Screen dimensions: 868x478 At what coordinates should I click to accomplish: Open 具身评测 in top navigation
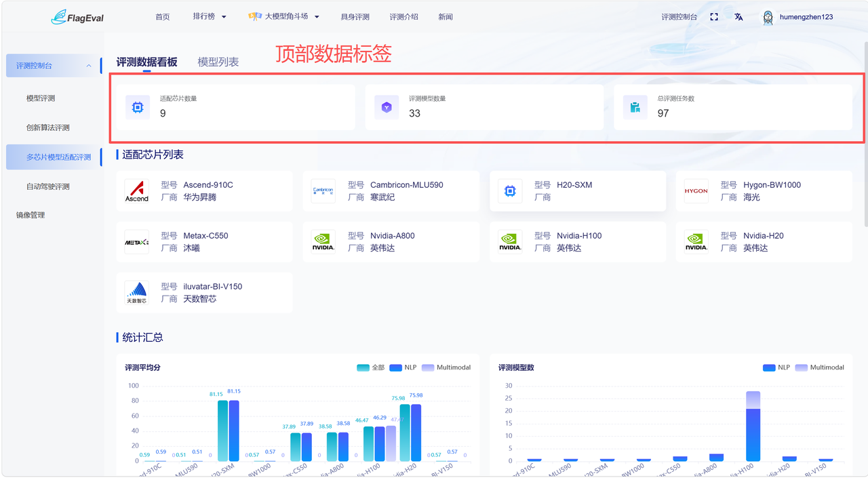click(355, 17)
